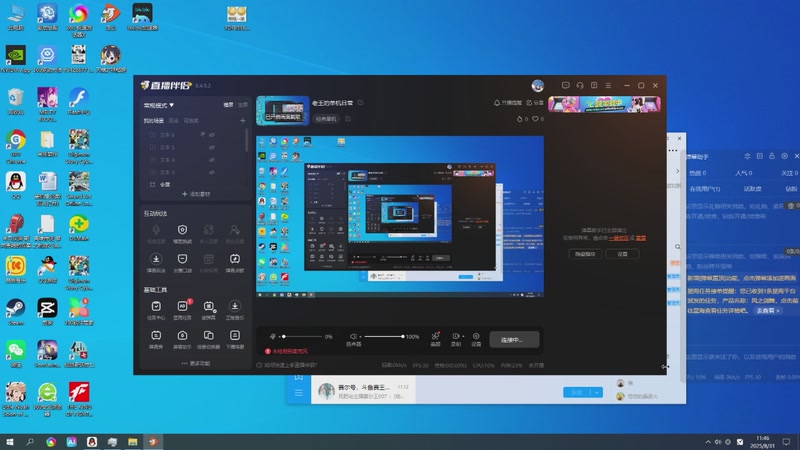Open the shield icon in 互动玩法 section
Image resolution: width=800 pixels, height=450 pixels.
tap(182, 230)
